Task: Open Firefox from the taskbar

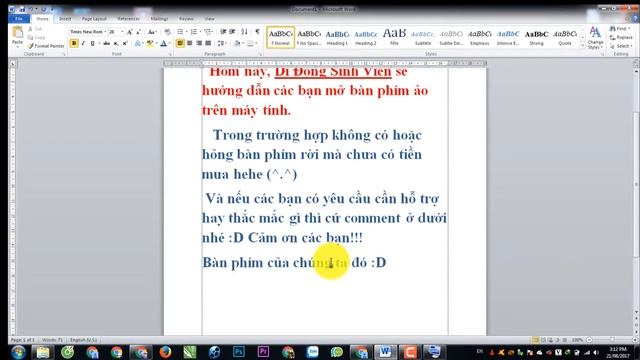Action: pyautogui.click(x=165, y=352)
